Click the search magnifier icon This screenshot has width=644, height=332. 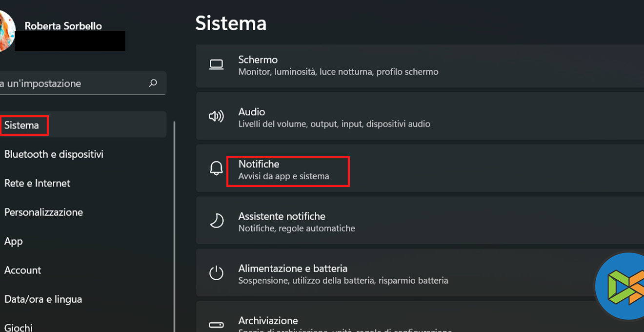(153, 83)
